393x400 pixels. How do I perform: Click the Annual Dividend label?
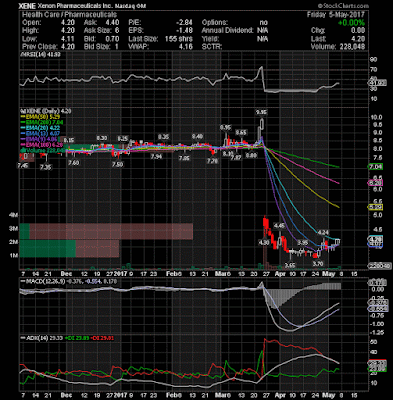click(227, 31)
